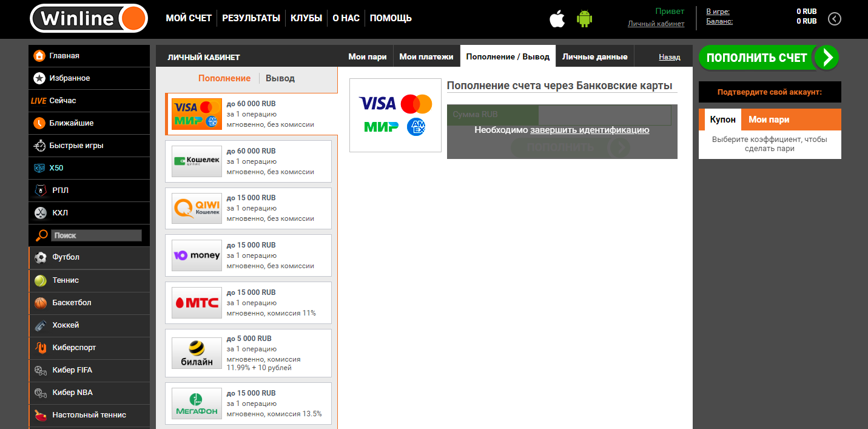
Task: Click the Назад link
Action: tap(670, 57)
